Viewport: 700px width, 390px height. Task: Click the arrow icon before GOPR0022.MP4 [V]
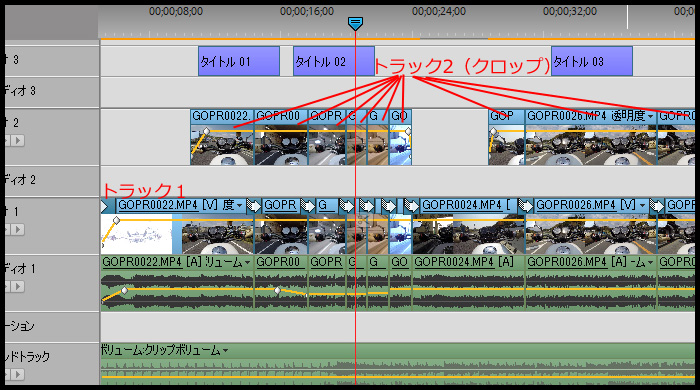coord(105,206)
